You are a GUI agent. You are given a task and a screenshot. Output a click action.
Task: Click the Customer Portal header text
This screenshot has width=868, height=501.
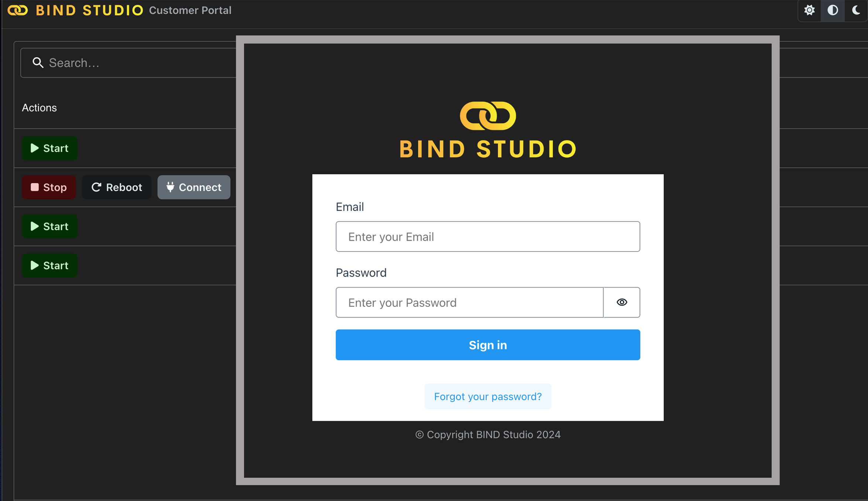[x=190, y=10]
